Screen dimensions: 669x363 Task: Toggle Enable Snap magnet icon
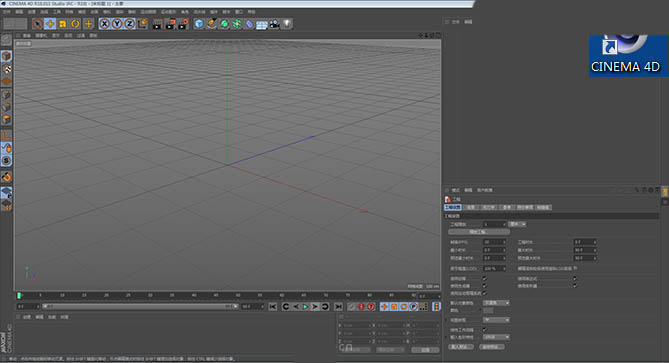[6, 177]
